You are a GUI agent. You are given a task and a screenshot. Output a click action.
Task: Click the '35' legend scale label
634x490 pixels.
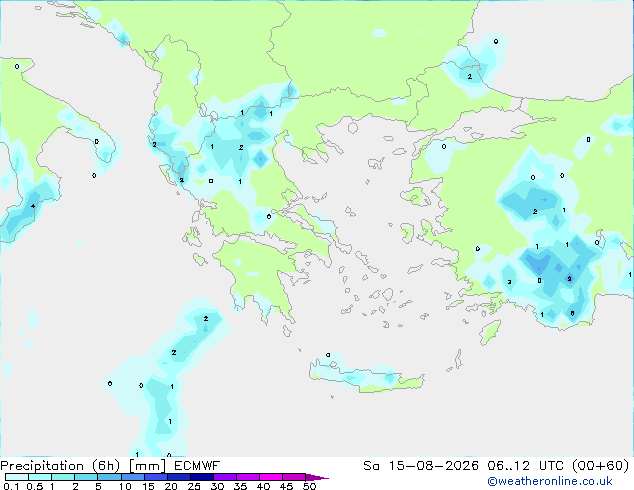240,486
